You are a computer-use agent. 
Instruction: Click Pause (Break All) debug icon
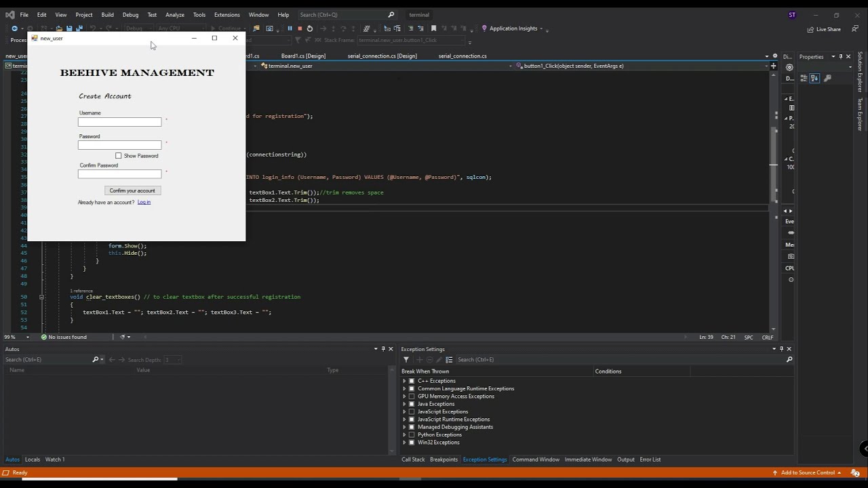pyautogui.click(x=290, y=28)
